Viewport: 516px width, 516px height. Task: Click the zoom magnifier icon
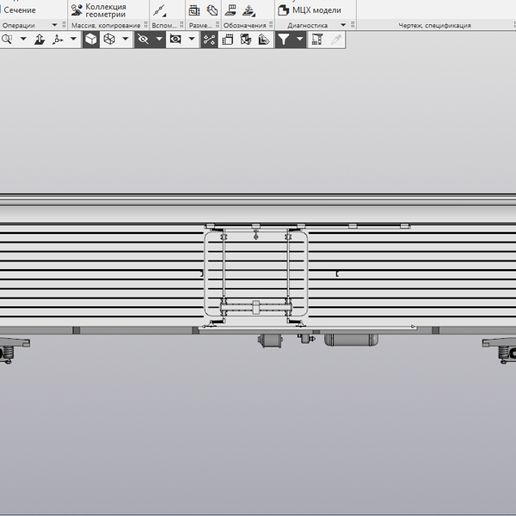[7, 39]
